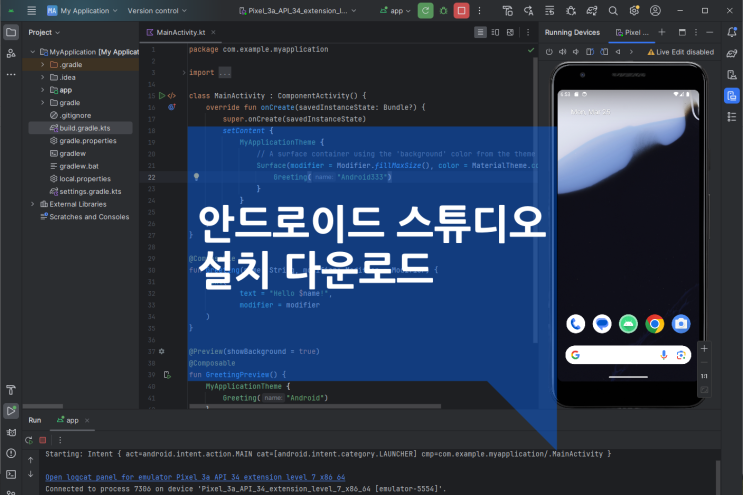Select Run tab in bottom panel
The width and height of the screenshot is (743, 495).
(35, 420)
